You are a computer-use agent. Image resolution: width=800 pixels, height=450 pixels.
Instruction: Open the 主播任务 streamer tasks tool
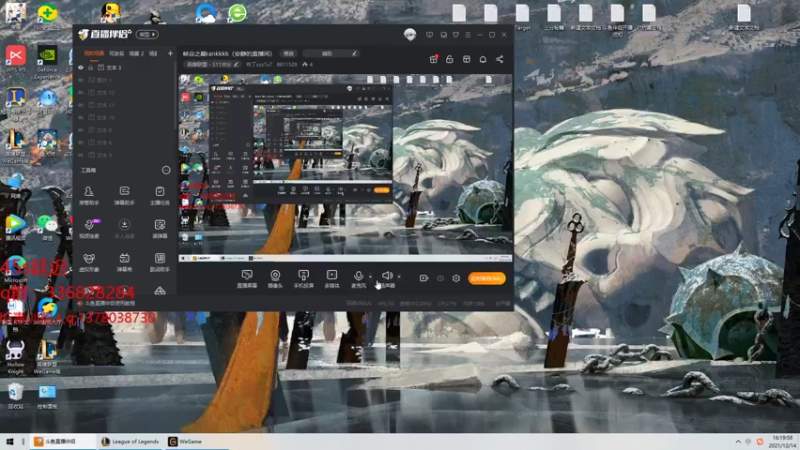click(160, 195)
